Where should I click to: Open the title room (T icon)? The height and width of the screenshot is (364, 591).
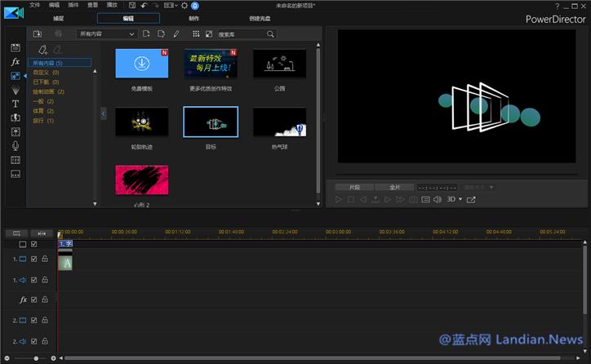point(15,104)
